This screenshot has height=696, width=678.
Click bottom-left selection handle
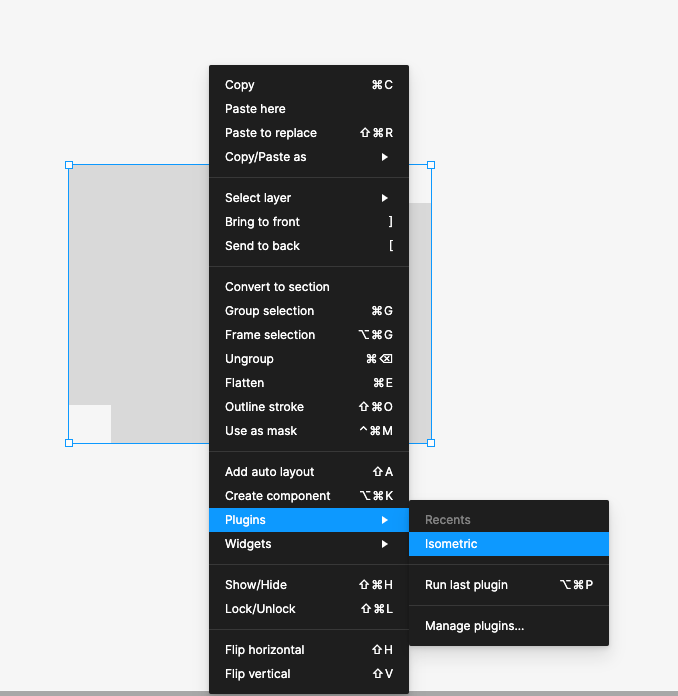[69, 443]
